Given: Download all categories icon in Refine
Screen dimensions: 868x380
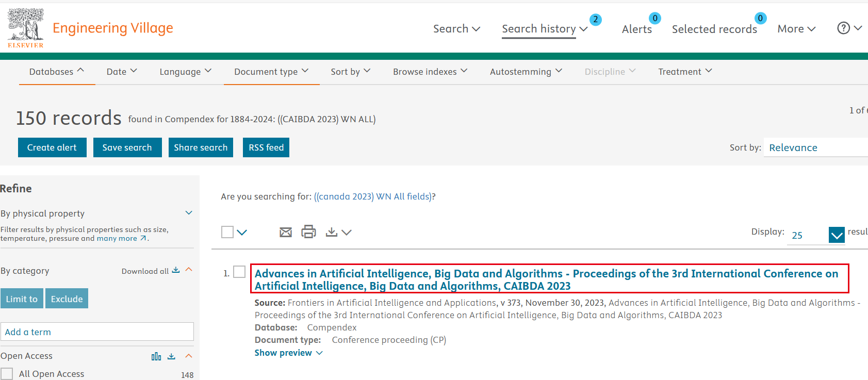Looking at the screenshot, I should pos(176,270).
